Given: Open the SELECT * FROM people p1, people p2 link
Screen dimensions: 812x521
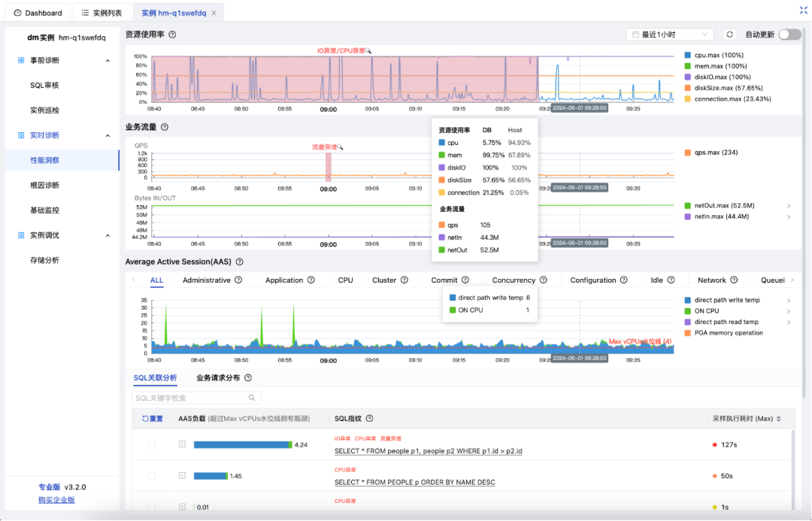Looking at the screenshot, I should coord(429,451).
